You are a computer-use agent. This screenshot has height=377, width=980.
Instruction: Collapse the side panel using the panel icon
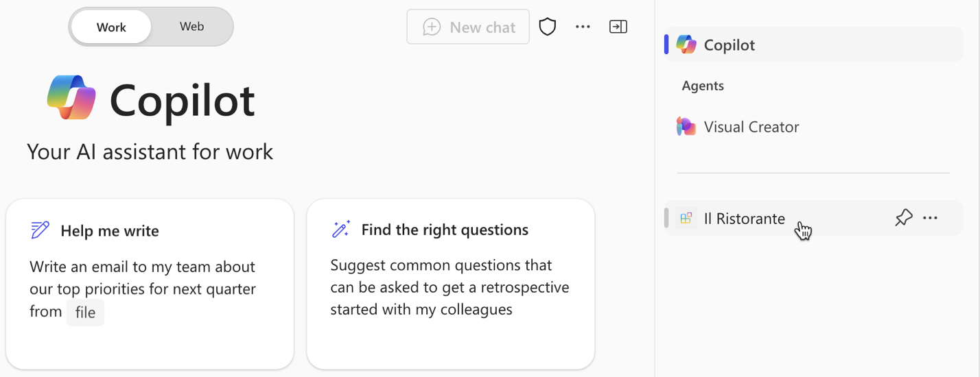(618, 27)
